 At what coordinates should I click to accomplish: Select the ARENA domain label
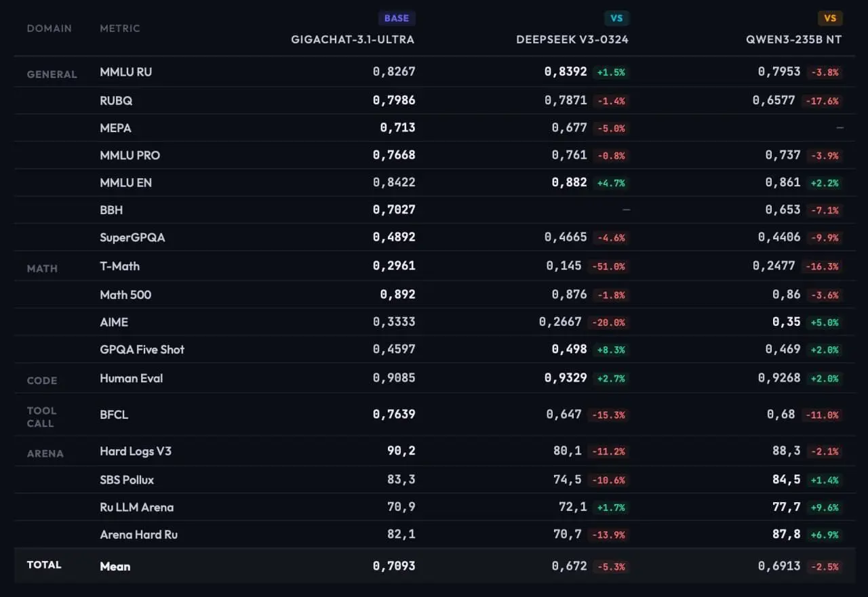[45, 454]
